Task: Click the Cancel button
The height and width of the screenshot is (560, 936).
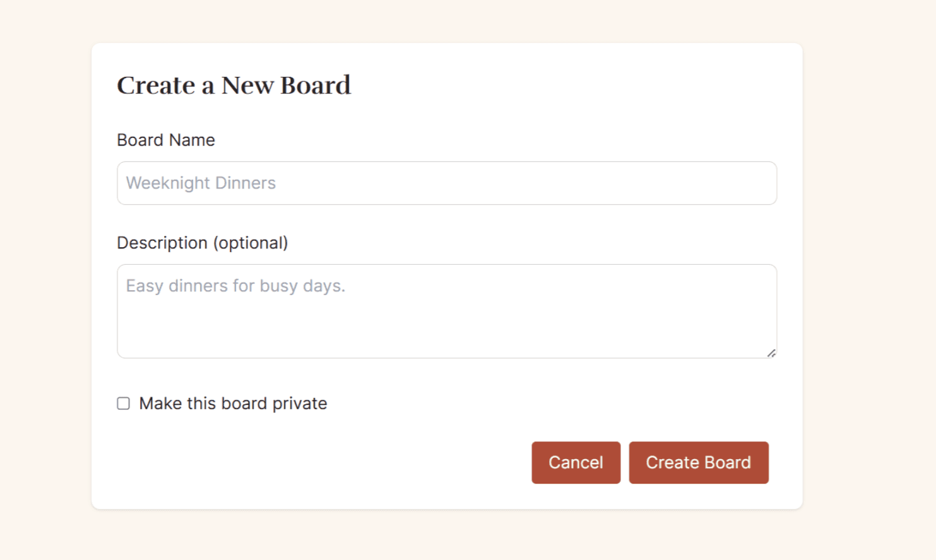Action: pyautogui.click(x=576, y=463)
